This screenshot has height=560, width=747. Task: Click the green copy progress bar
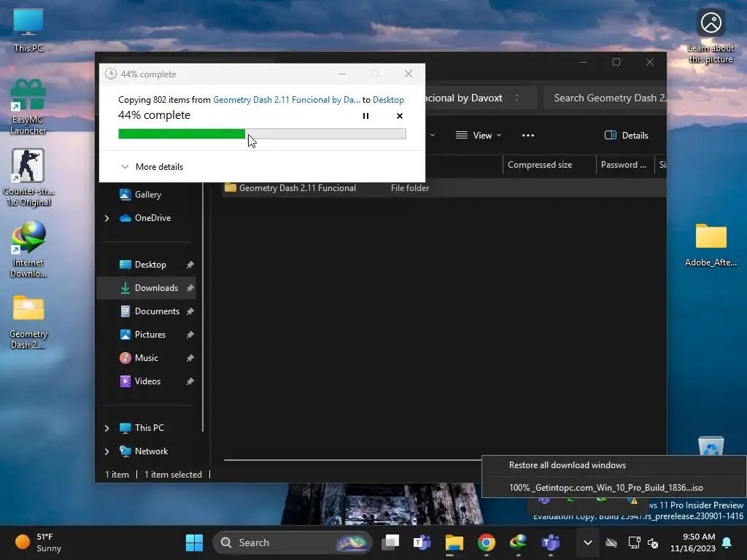coord(262,134)
